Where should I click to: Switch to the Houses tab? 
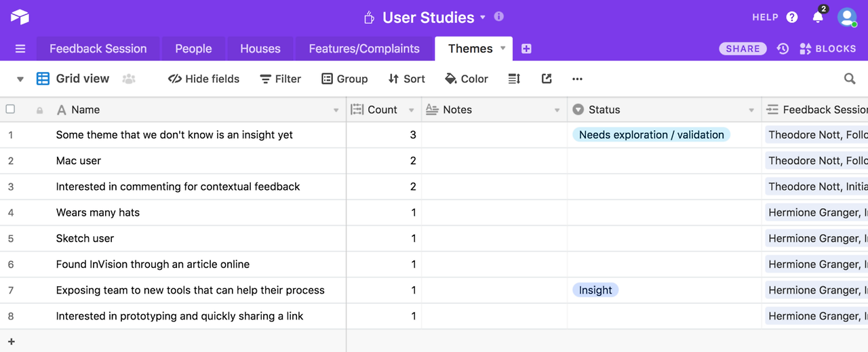coord(260,49)
